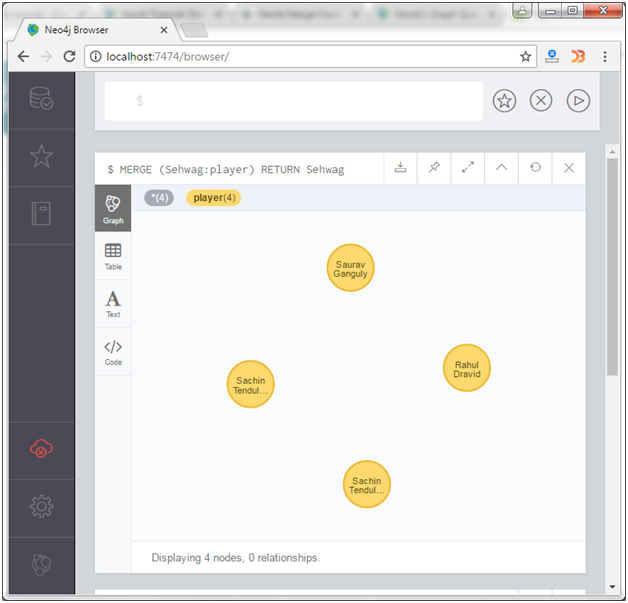
Task: Click the scrollbar down arrow
Action: (x=612, y=587)
